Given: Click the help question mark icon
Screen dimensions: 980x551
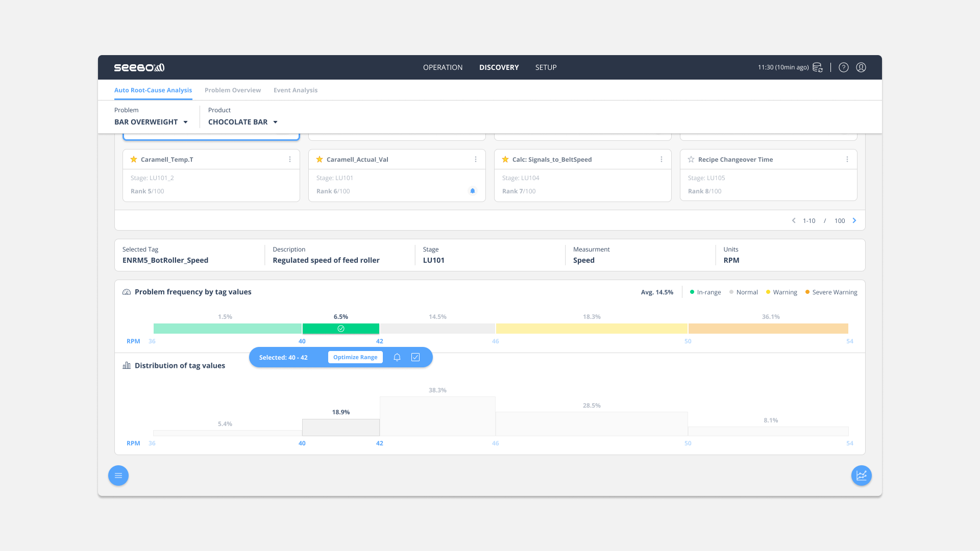Looking at the screenshot, I should [x=843, y=67].
